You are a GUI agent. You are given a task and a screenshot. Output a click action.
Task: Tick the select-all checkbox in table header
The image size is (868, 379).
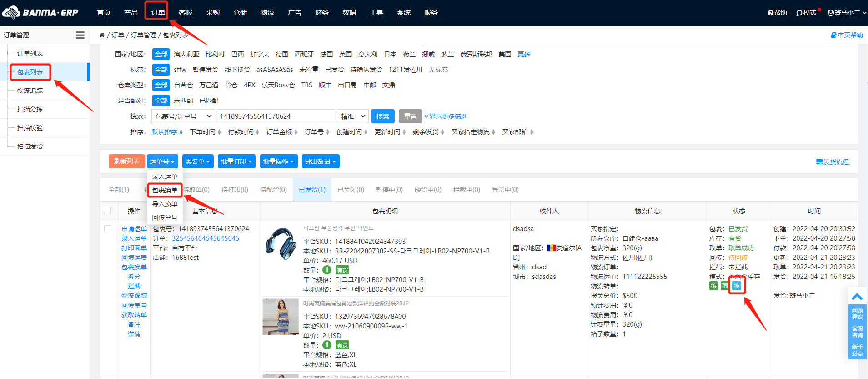click(x=107, y=211)
